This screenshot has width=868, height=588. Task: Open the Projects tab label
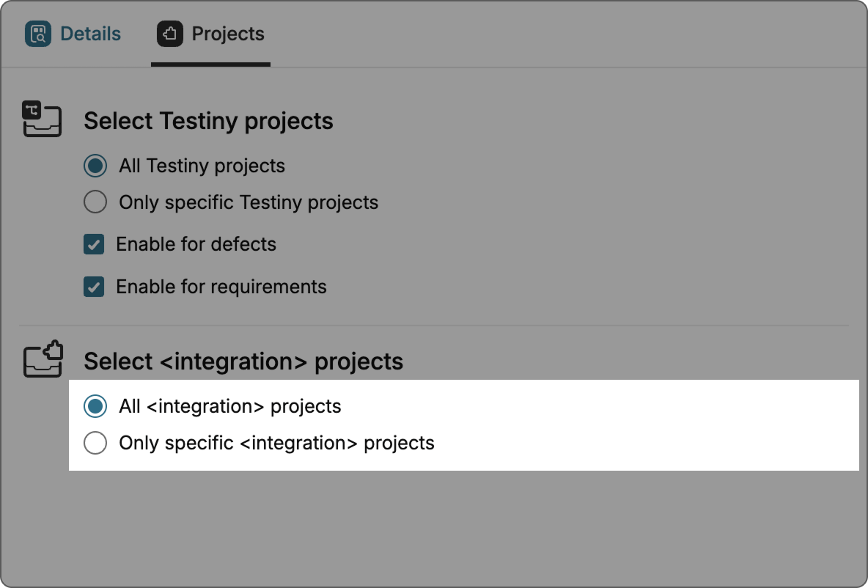pos(227,34)
